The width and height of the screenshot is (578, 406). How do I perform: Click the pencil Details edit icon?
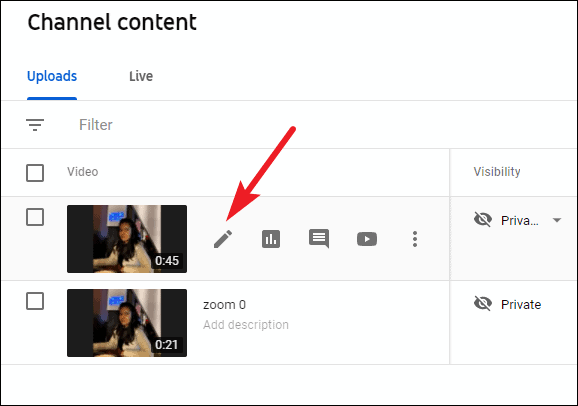223,239
